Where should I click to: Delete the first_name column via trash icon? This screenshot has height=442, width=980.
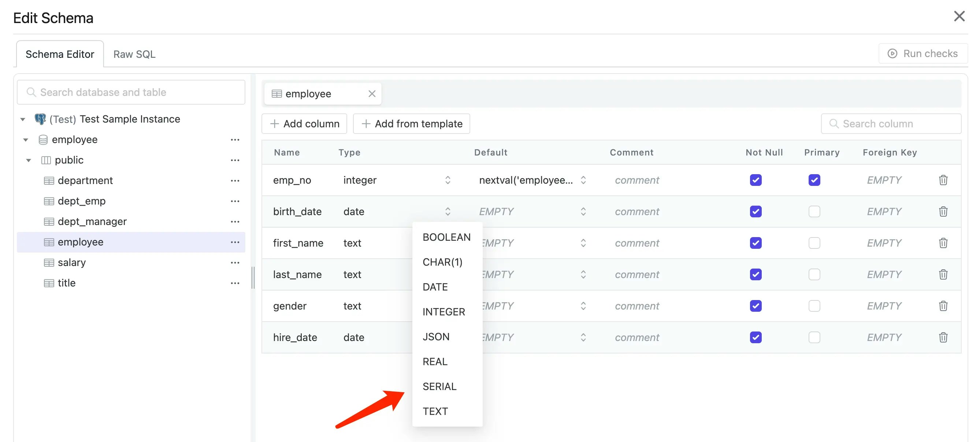point(943,243)
